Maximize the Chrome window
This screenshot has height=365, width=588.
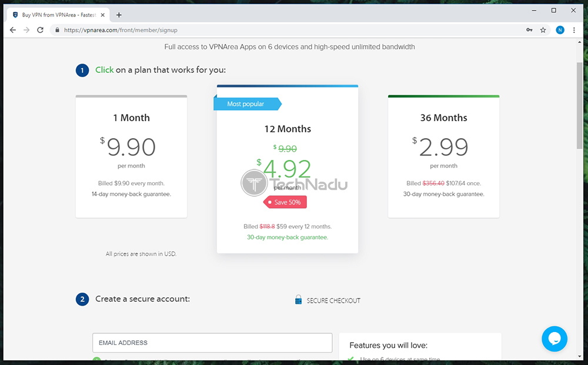[553, 11]
